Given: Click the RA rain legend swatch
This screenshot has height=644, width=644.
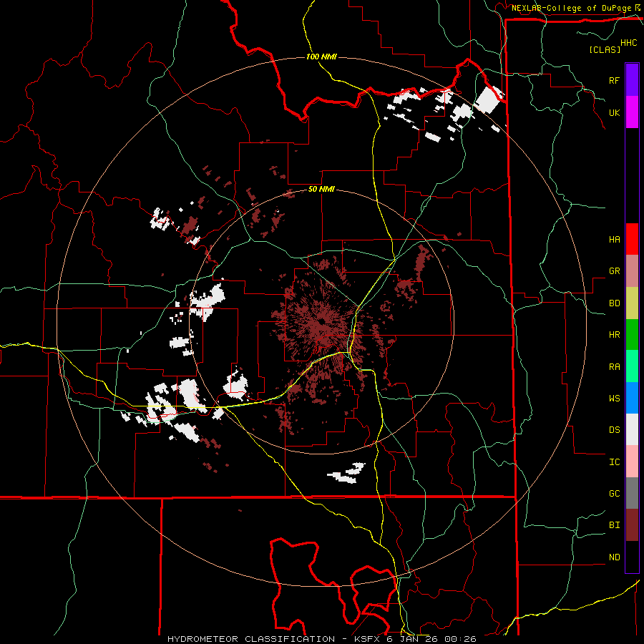Looking at the screenshot, I should [632, 366].
